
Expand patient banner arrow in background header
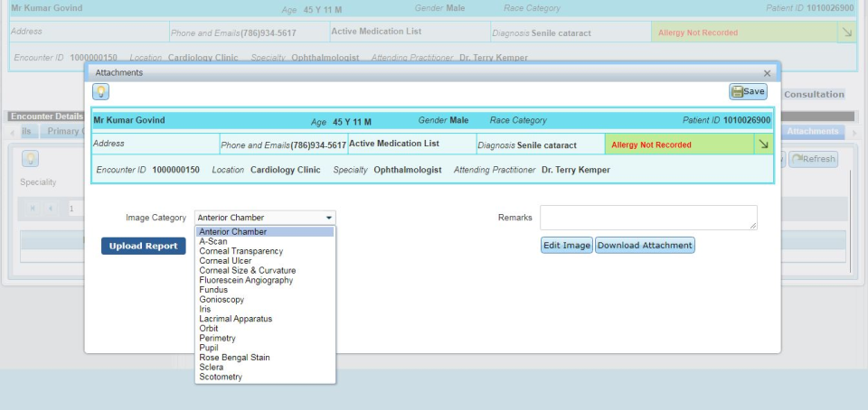click(x=847, y=32)
